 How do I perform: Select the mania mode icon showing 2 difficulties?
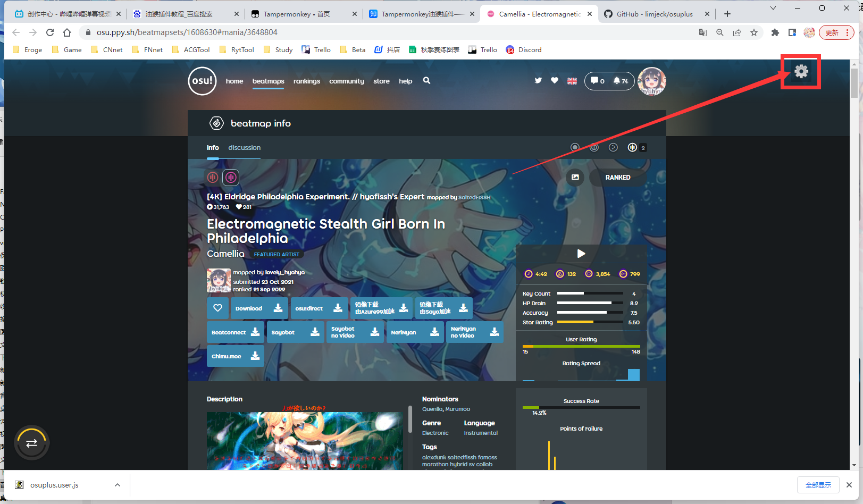pos(633,147)
